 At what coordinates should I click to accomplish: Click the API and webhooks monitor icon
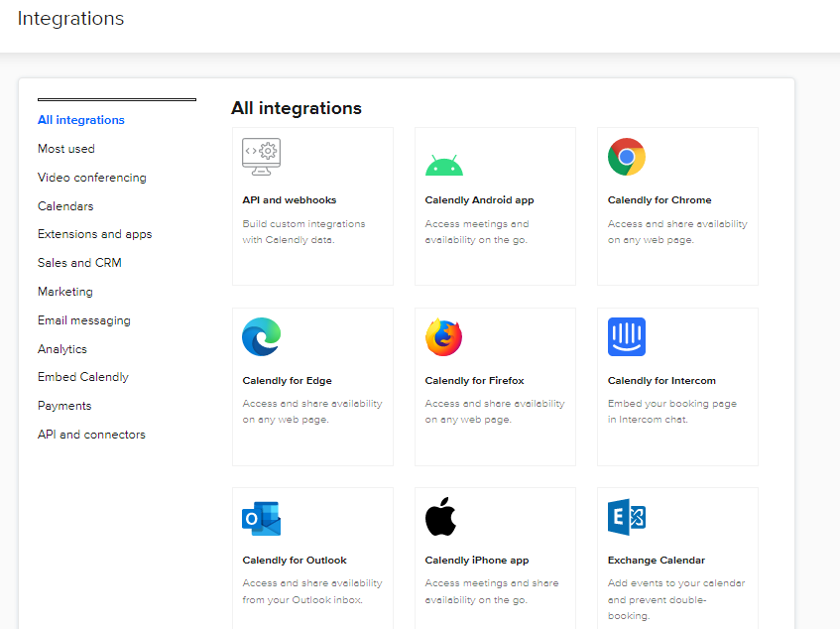(262, 157)
